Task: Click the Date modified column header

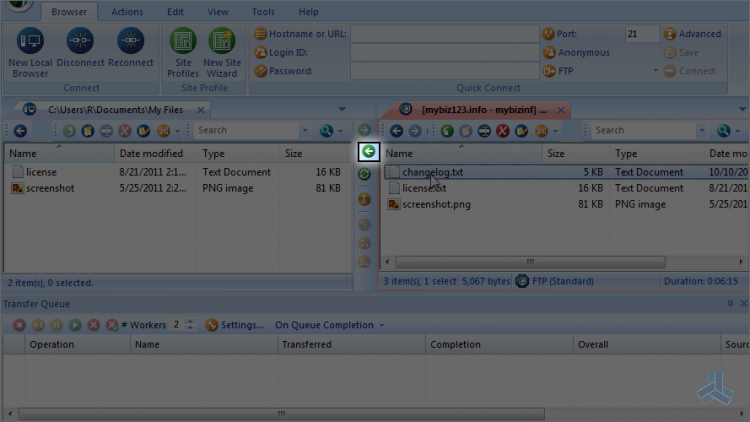Action: [x=151, y=154]
